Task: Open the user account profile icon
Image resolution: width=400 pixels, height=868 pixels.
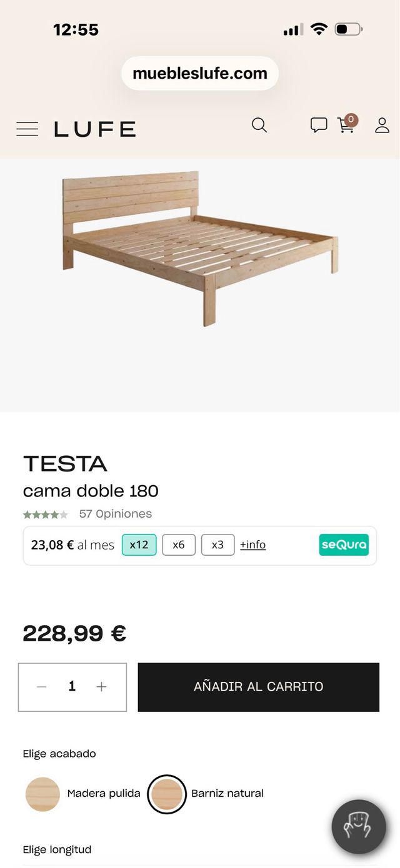Action: [x=382, y=126]
